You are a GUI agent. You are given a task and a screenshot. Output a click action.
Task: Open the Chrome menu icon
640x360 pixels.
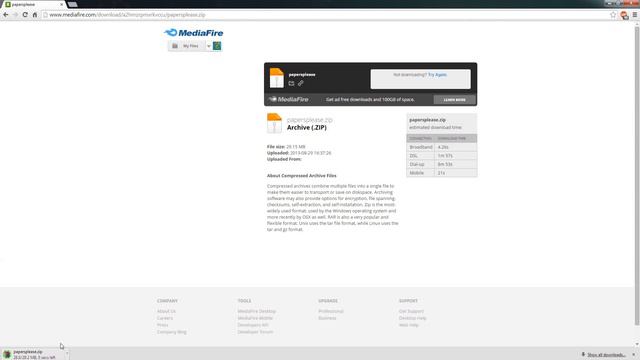635,15
